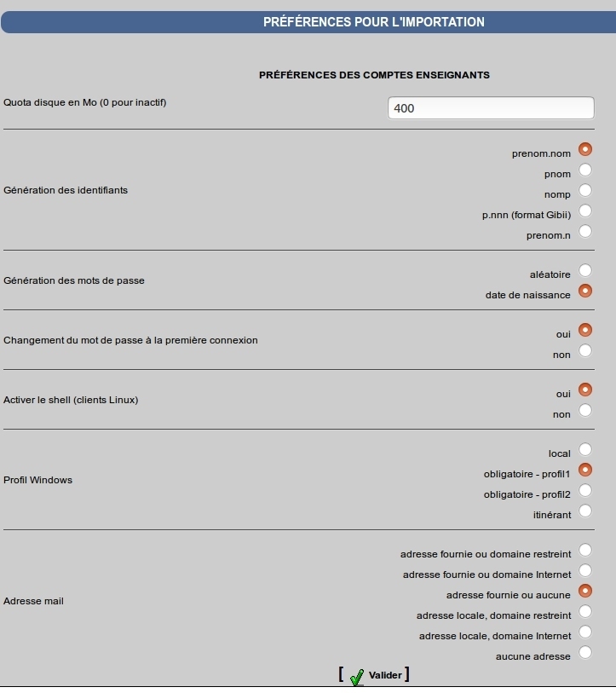Select the prenom.n identifier format
The height and width of the screenshot is (693, 616).
(585, 231)
